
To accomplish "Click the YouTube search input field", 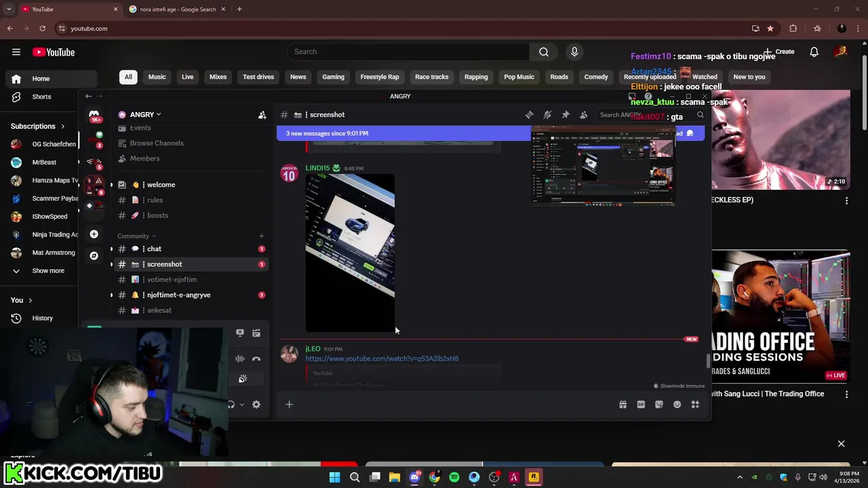I will [x=409, y=52].
